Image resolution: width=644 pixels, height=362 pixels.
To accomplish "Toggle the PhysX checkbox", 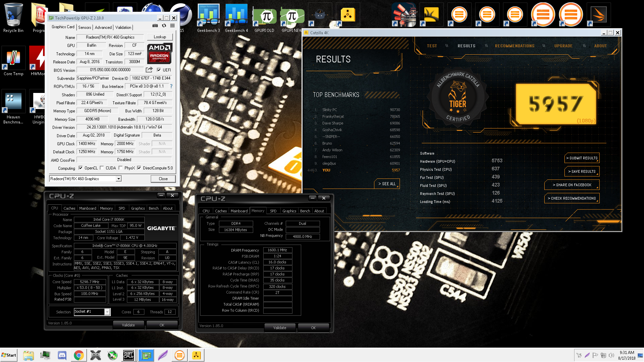I will tap(121, 168).
